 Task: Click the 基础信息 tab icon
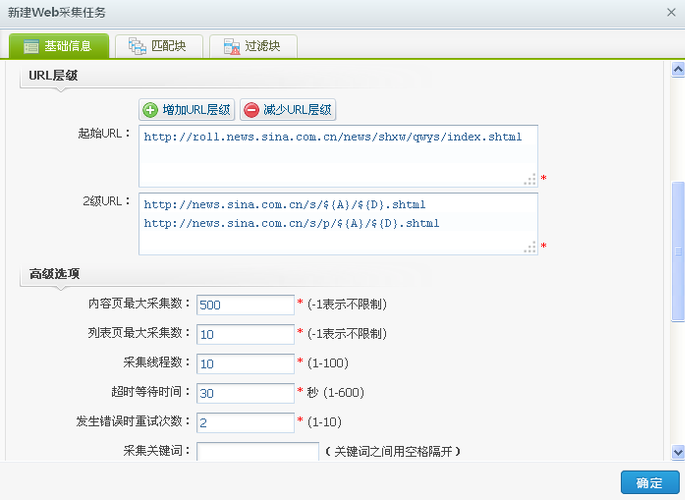[x=31, y=46]
